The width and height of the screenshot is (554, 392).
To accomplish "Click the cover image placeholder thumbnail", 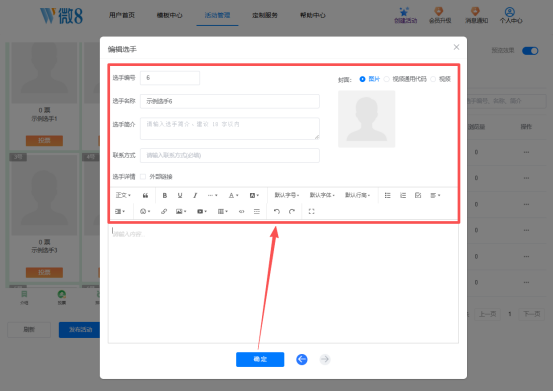I will click(366, 119).
